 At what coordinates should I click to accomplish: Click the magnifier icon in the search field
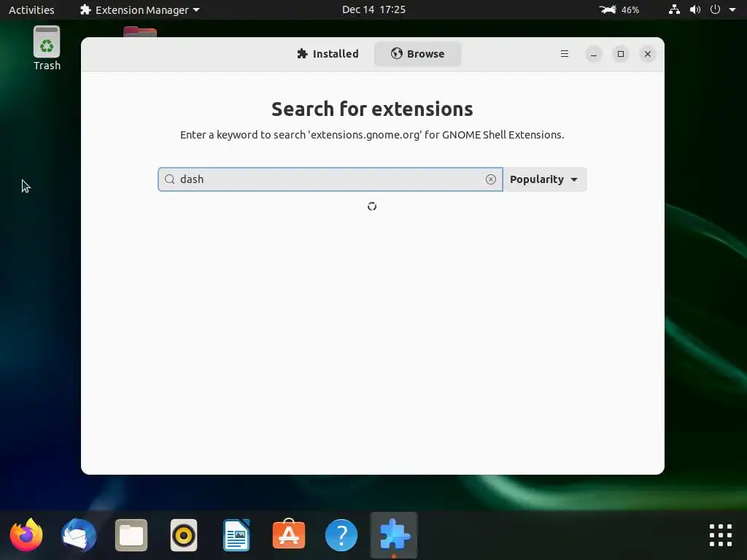[x=169, y=179]
